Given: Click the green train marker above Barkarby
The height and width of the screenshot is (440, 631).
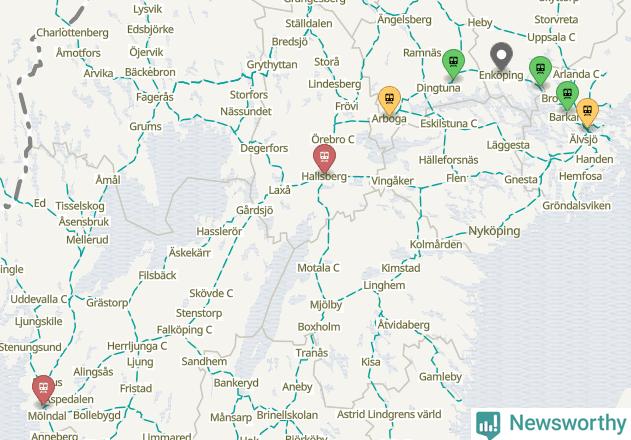Looking at the screenshot, I should pyautogui.click(x=567, y=95).
